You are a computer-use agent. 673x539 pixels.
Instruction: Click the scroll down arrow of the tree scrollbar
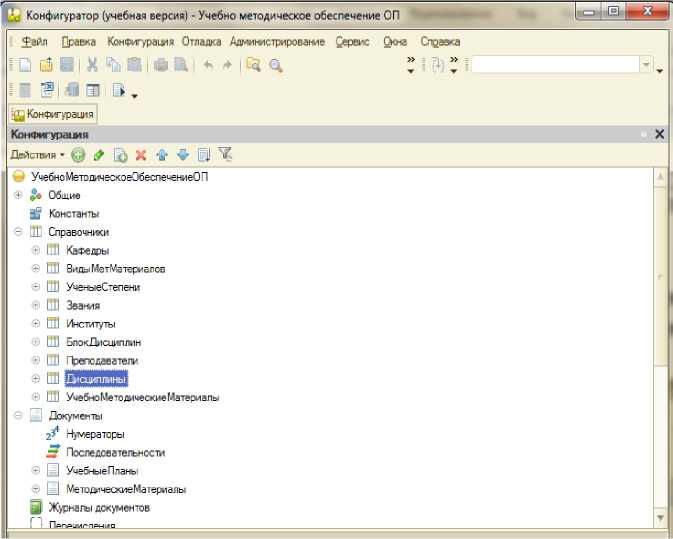click(659, 517)
